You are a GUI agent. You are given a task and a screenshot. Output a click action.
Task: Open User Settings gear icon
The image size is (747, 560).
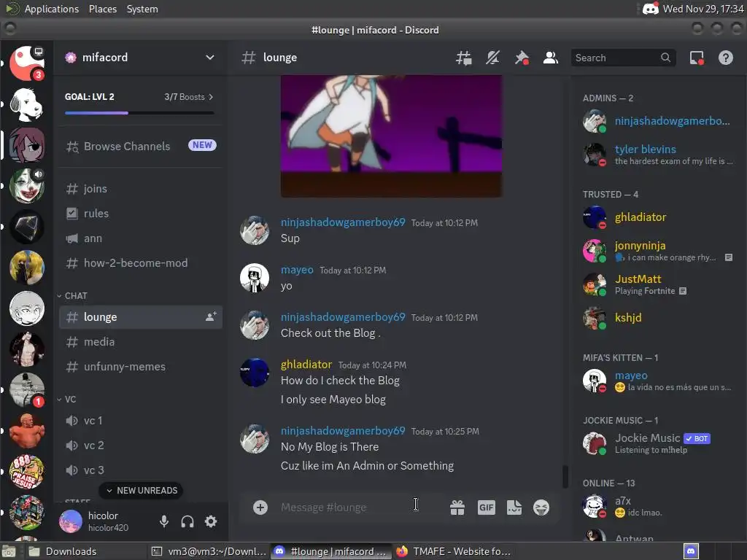pos(211,521)
